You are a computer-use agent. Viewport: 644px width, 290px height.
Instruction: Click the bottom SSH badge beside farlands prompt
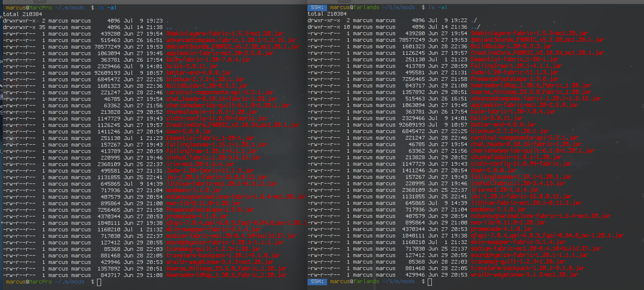point(317,281)
